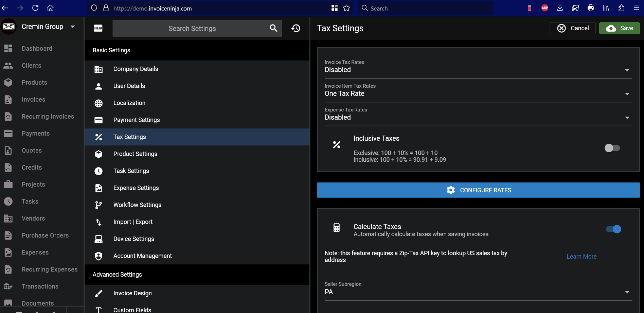Go to Recurring Invoices in sidebar
Screen dimensions: 644x313
[x=48, y=117]
